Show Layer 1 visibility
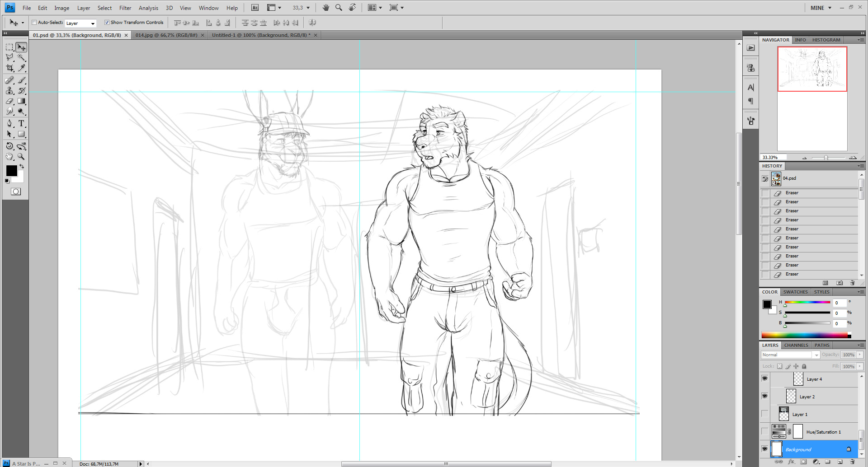Viewport: 868px width, 467px height. [765, 414]
